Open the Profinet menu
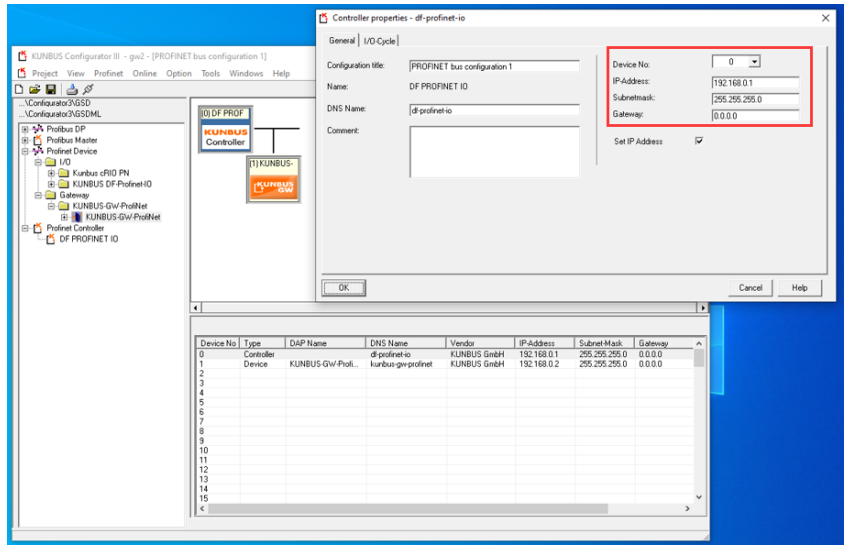Viewport: 850px width, 550px height. click(108, 73)
